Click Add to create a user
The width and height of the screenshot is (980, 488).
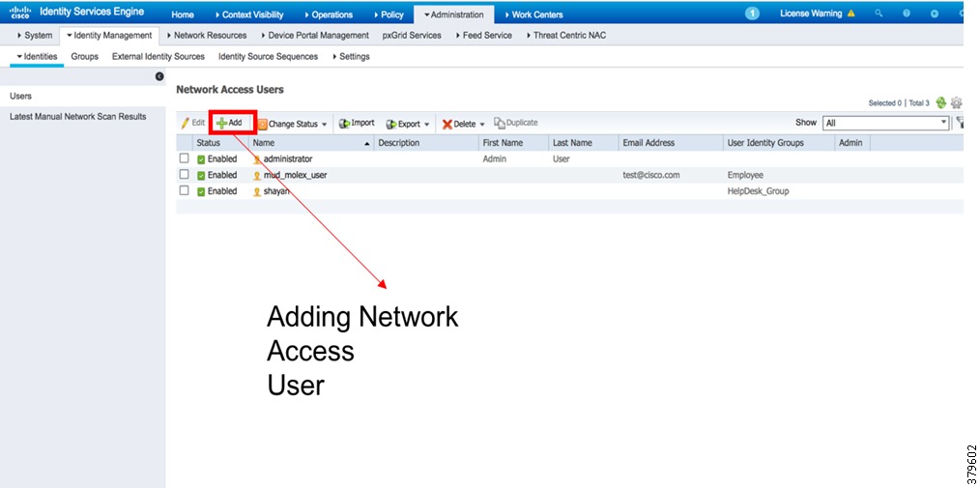pos(229,123)
